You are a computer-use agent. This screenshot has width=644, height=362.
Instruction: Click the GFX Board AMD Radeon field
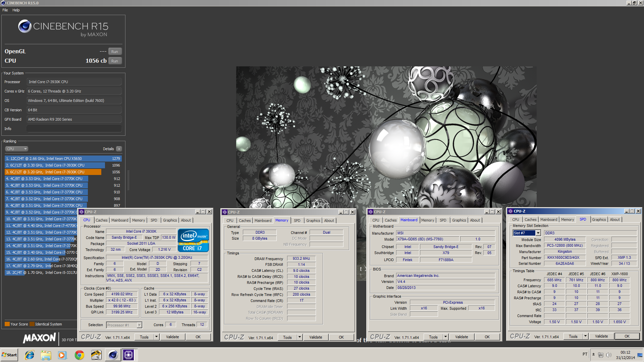(x=74, y=119)
